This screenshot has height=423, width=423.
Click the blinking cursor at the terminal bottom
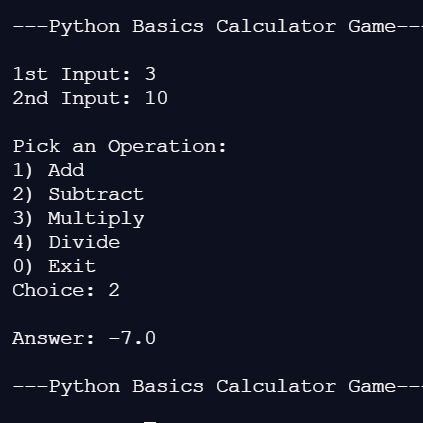(x=150, y=422)
